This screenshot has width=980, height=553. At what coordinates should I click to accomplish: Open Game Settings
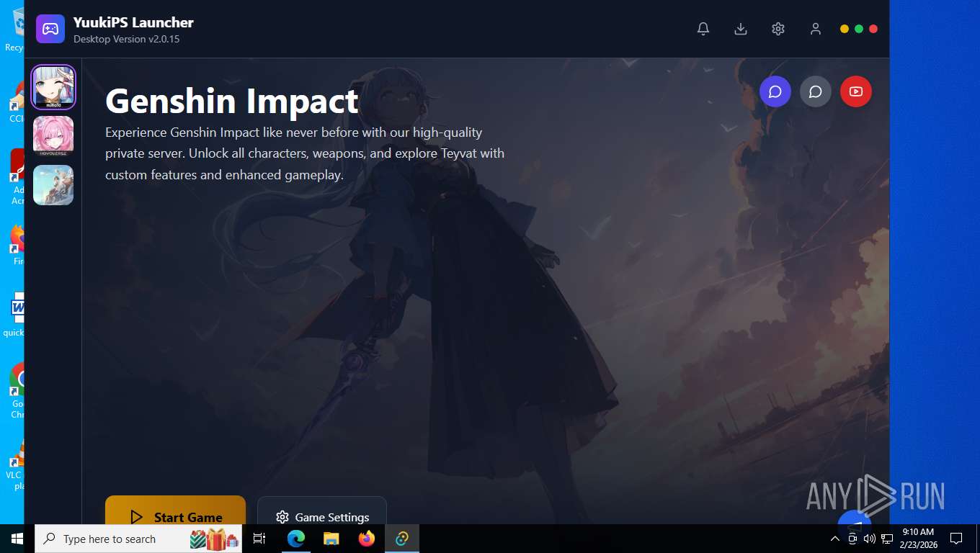322,511
